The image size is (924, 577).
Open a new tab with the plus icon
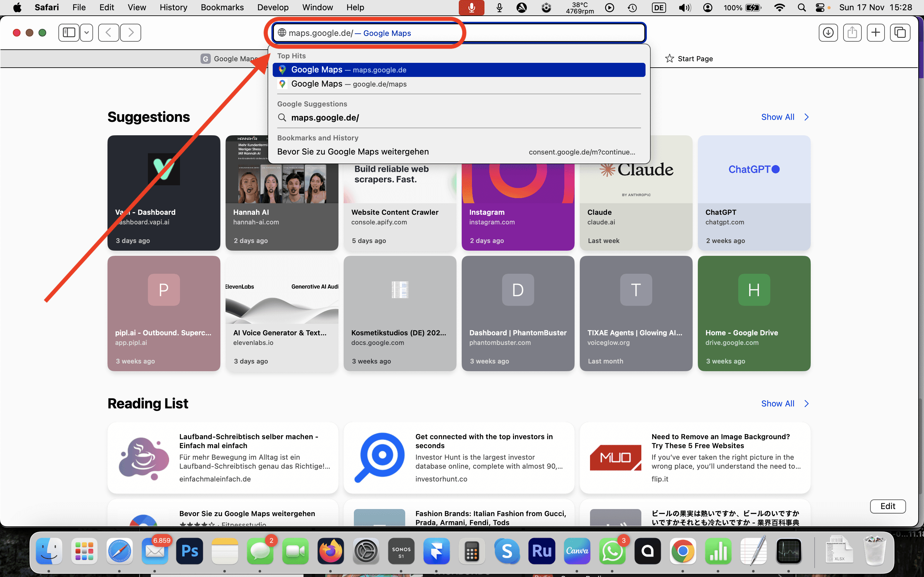pyautogui.click(x=876, y=33)
